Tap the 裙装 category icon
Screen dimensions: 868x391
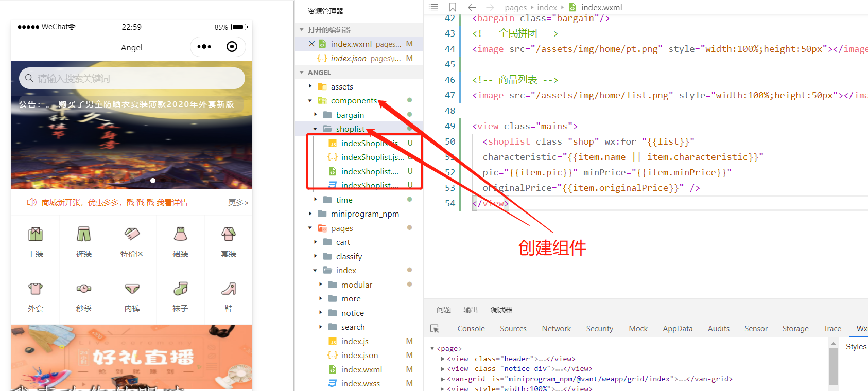pos(180,234)
